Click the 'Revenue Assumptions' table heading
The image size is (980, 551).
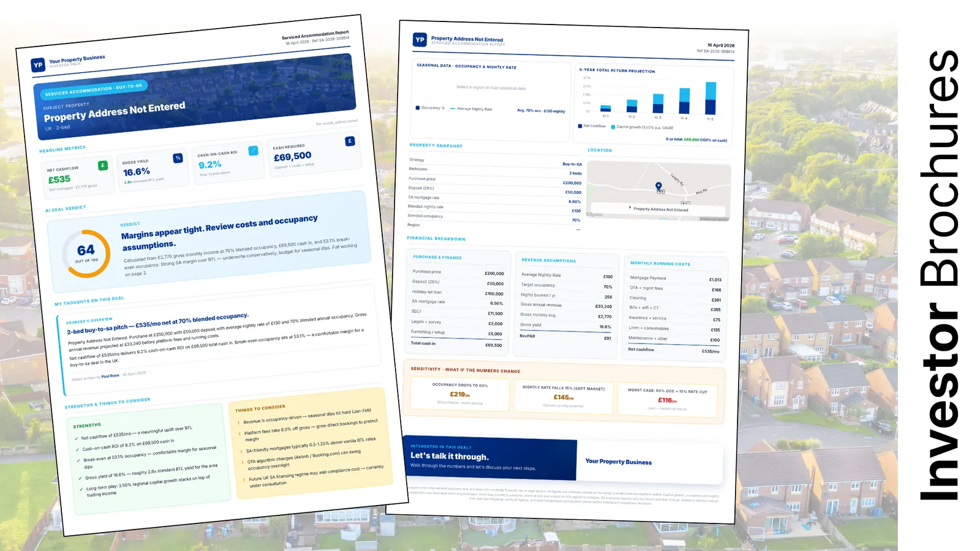tap(549, 260)
